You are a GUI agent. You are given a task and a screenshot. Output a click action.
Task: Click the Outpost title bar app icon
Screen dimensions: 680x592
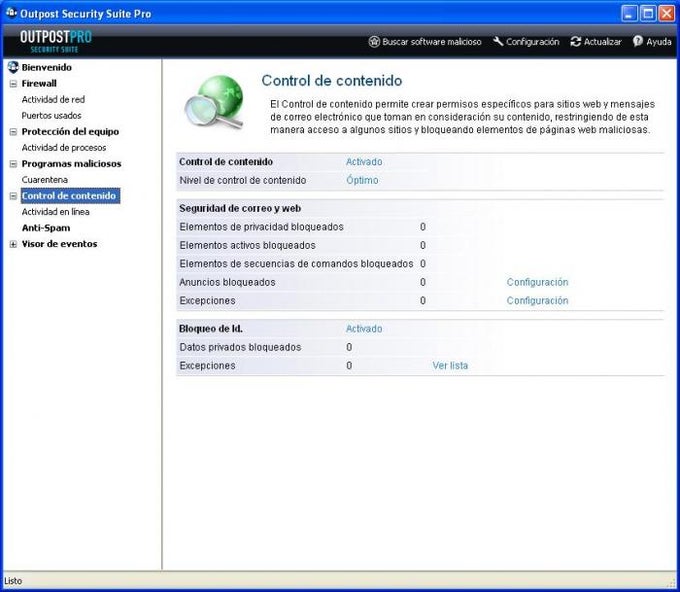coord(11,13)
